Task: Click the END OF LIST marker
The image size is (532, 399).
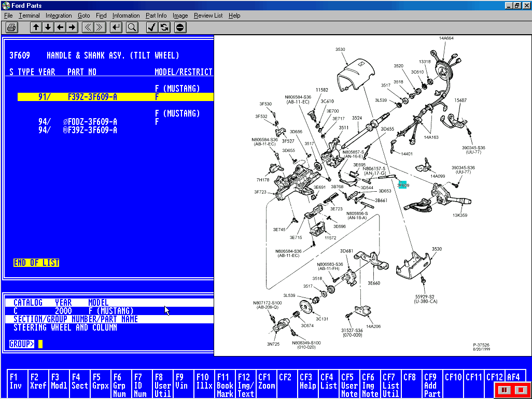Action: [36, 263]
